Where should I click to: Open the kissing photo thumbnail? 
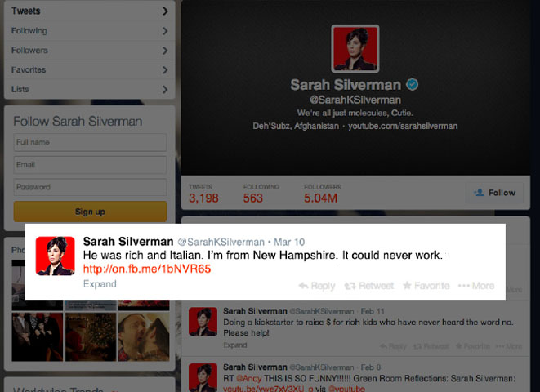144,336
